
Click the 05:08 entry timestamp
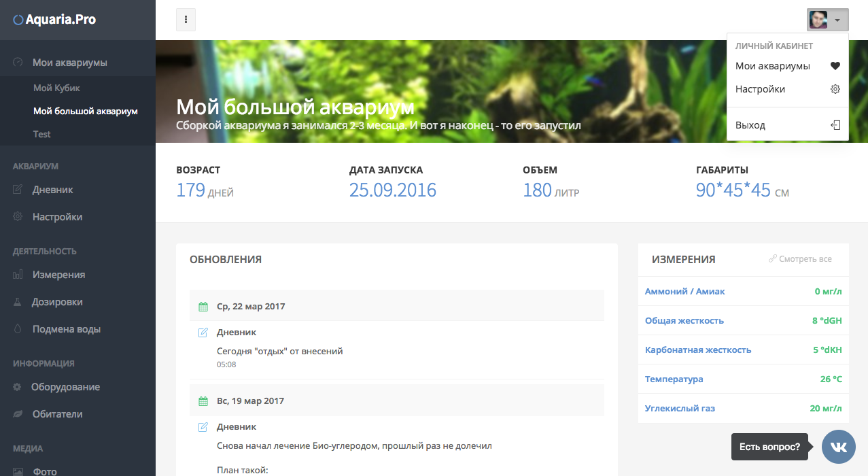(226, 364)
